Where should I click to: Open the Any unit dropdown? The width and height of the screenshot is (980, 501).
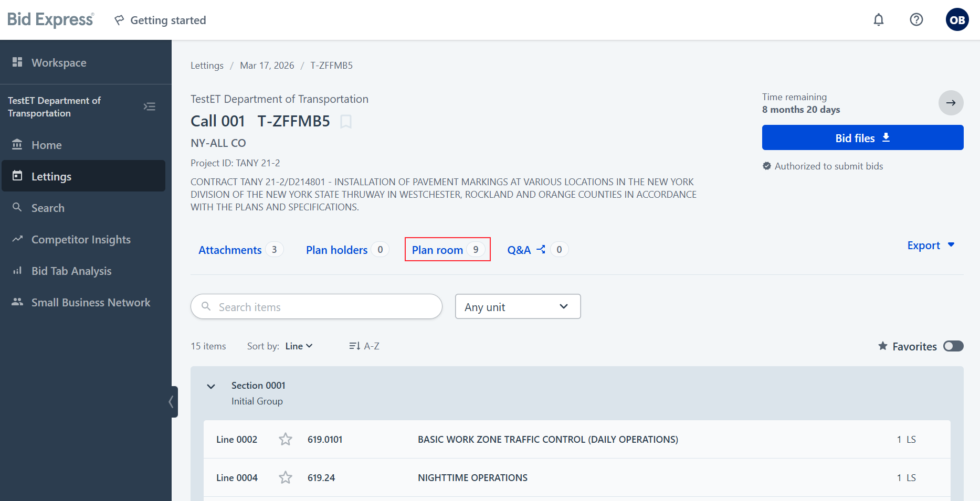coord(518,306)
